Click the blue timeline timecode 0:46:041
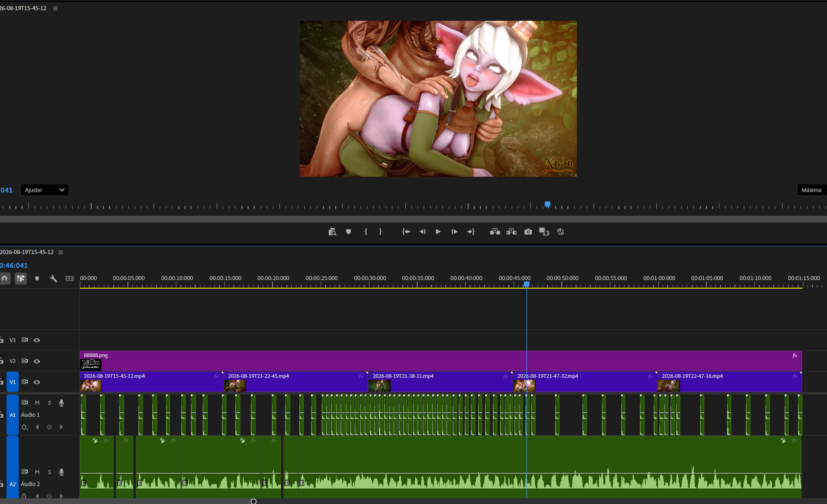The height and width of the screenshot is (504, 827). coord(14,265)
